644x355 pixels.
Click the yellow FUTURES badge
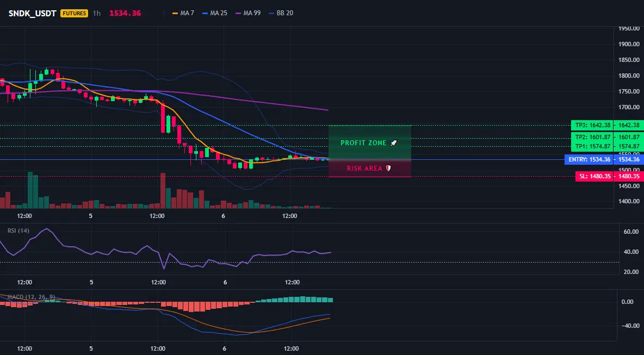[75, 13]
